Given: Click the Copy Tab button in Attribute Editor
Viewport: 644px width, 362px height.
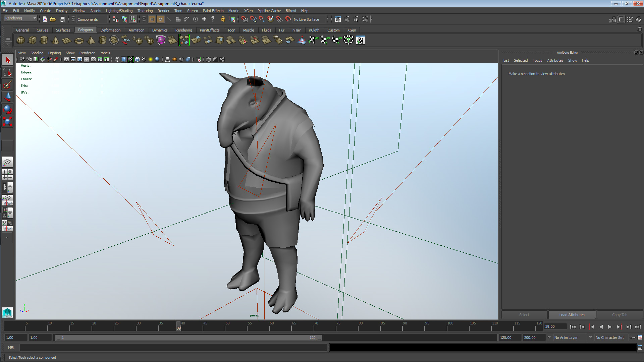Looking at the screenshot, I should click(x=620, y=314).
